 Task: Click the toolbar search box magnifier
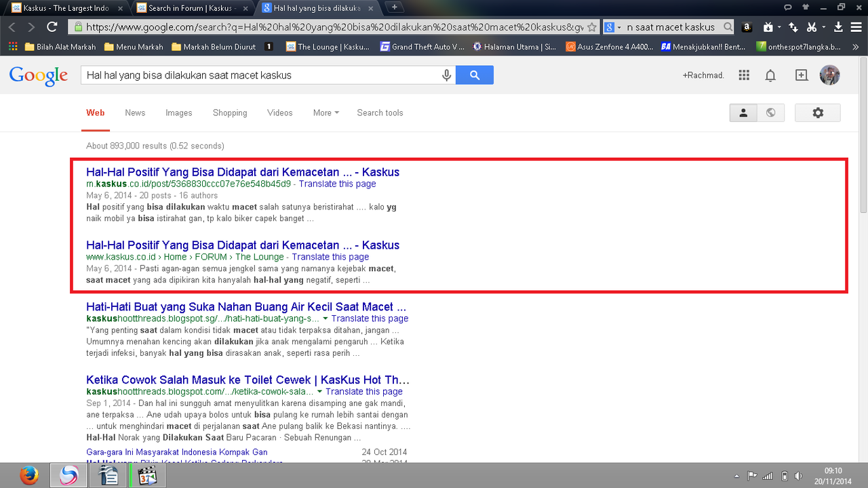(728, 27)
